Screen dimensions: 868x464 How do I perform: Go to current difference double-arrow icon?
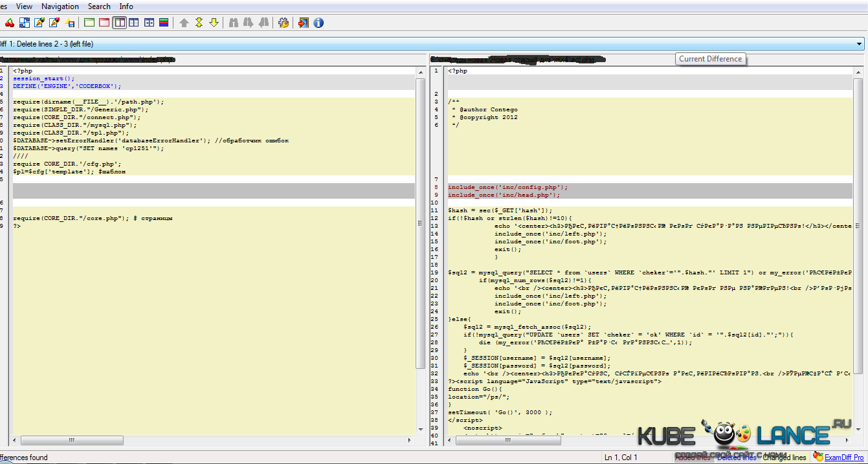[199, 23]
